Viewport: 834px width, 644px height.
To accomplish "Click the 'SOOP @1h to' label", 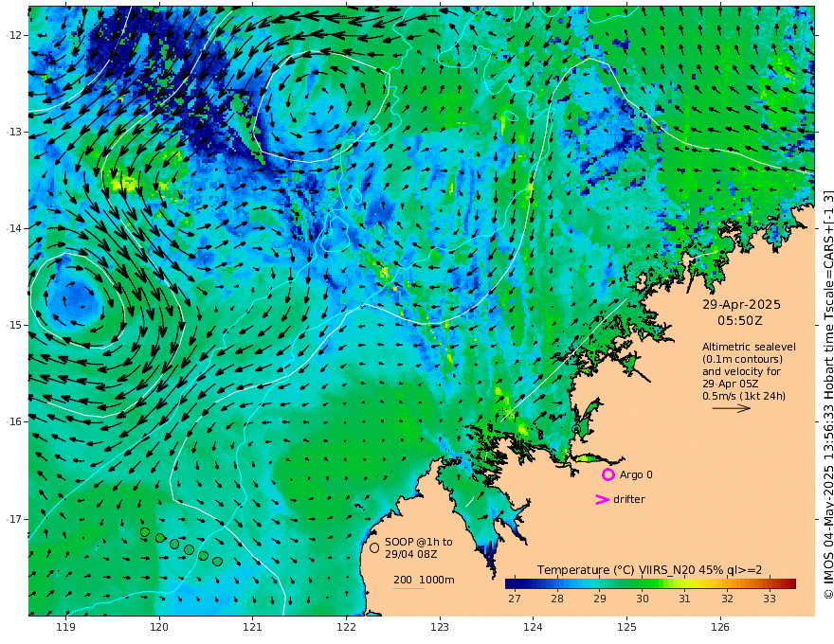I will (x=419, y=542).
